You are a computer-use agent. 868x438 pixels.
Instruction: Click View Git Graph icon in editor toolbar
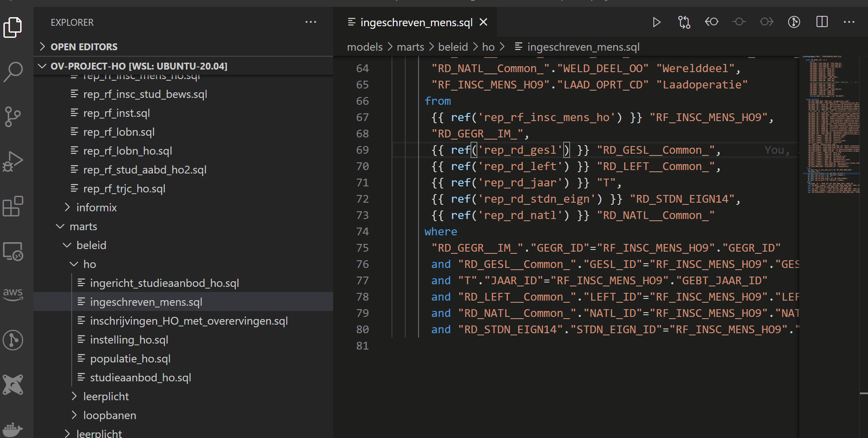pos(794,22)
